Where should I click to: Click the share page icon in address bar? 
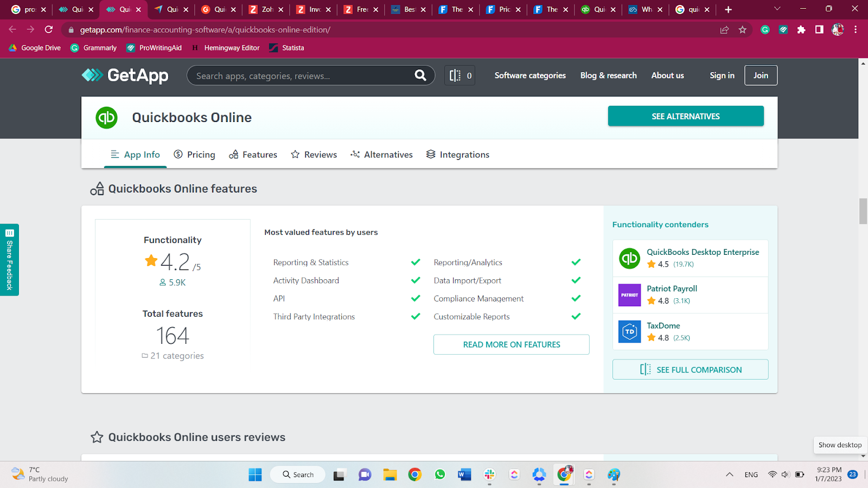(724, 30)
